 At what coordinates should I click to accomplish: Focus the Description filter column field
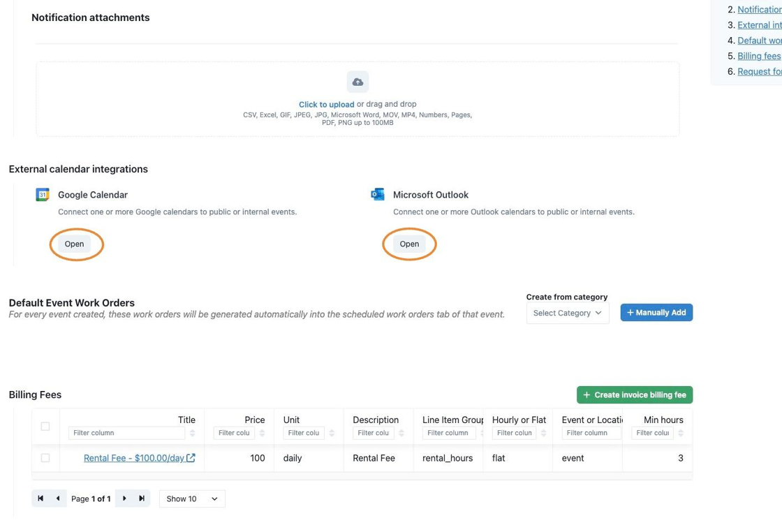pos(374,433)
